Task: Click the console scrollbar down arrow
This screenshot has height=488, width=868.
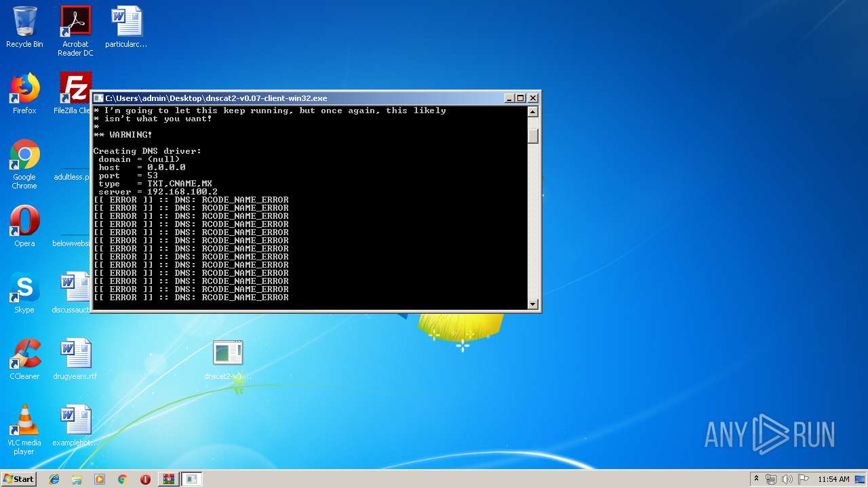Action: pyautogui.click(x=533, y=304)
